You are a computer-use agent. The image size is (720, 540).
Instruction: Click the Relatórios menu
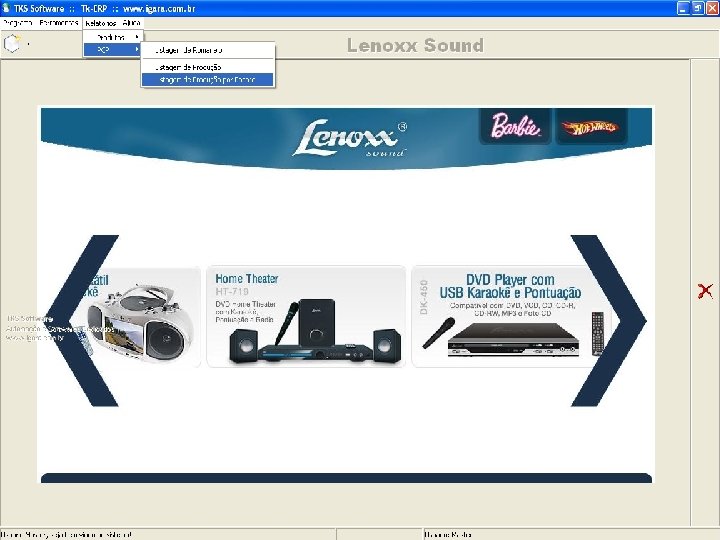[101, 23]
